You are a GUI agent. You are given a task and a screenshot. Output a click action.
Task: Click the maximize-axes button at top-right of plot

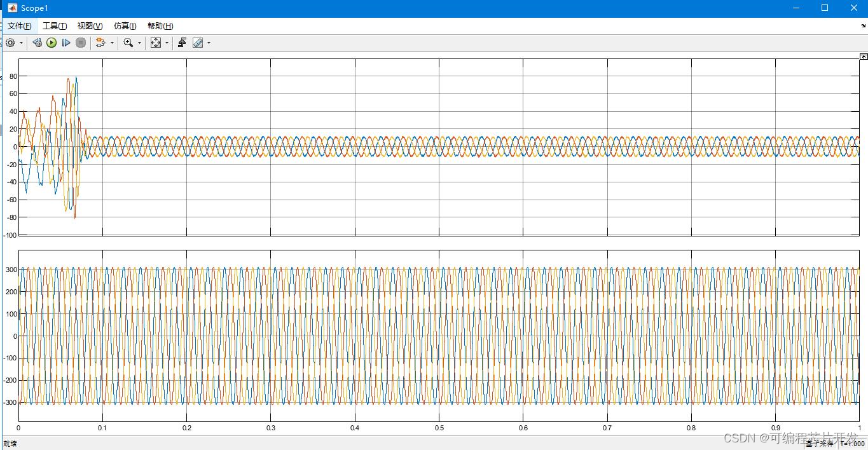864,57
